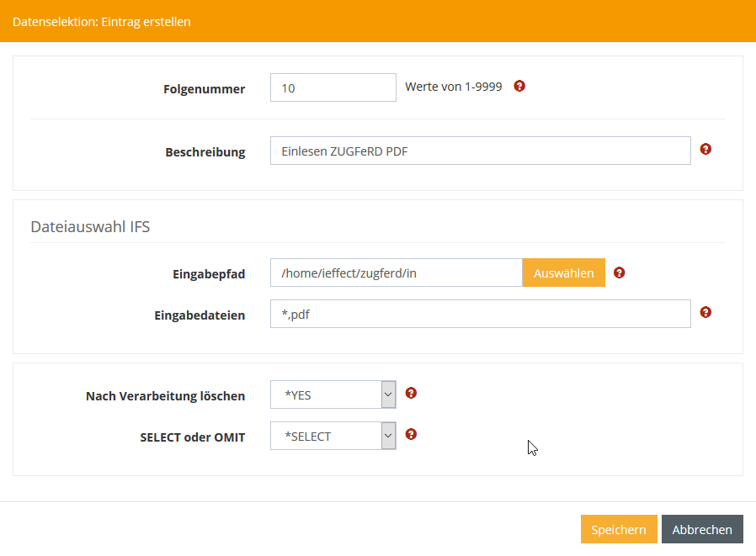Expand the Nach Verarbeitung löschen dropdown
The width and height of the screenshot is (756, 556).
(333, 394)
